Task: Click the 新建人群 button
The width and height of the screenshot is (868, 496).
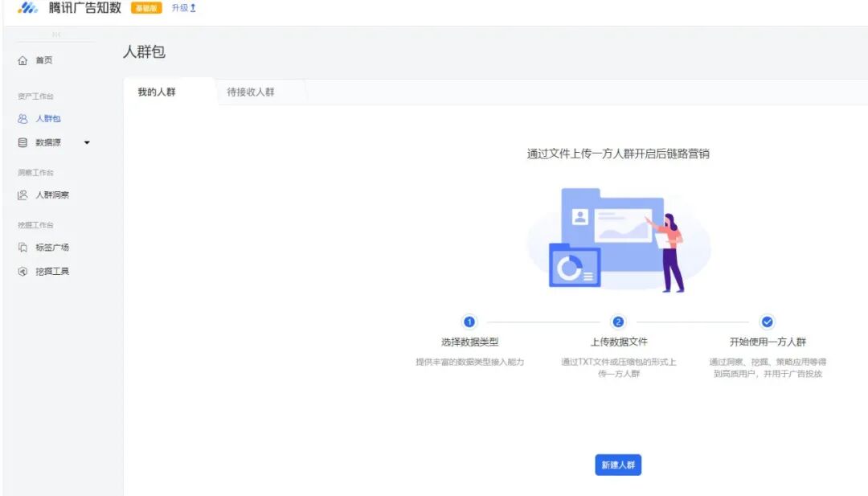Action: 618,465
